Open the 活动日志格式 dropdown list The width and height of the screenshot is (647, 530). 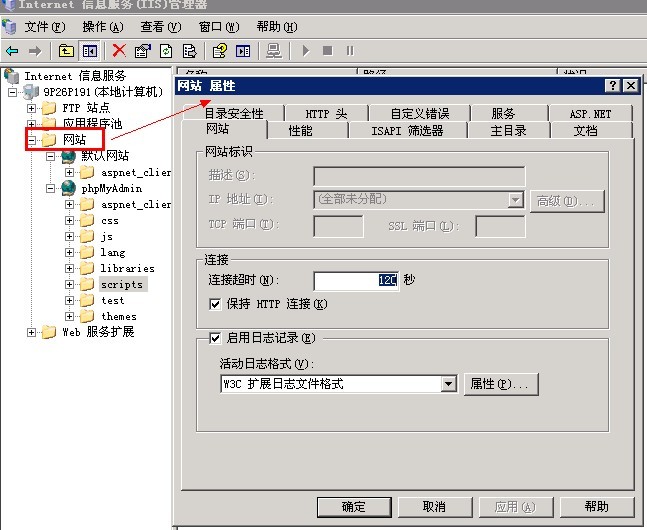point(448,384)
